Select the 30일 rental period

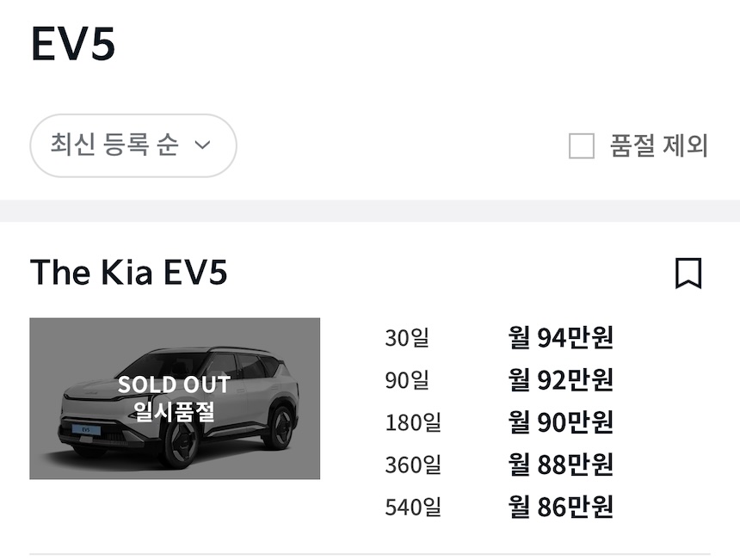click(x=406, y=338)
